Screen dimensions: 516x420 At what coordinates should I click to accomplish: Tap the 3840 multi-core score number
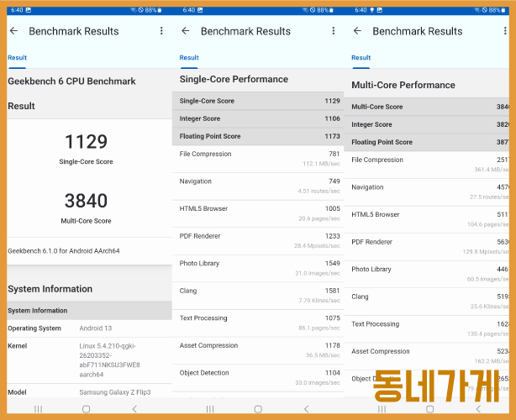pos(86,201)
